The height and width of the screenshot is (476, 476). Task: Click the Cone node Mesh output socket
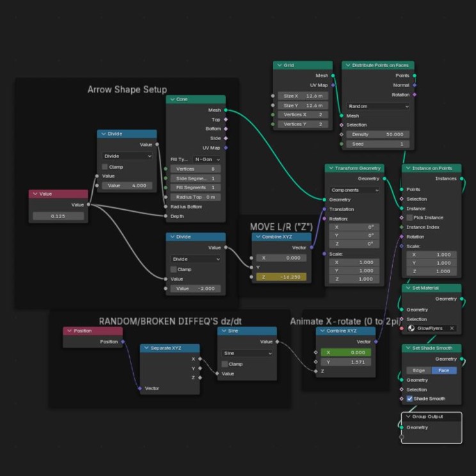click(x=225, y=110)
